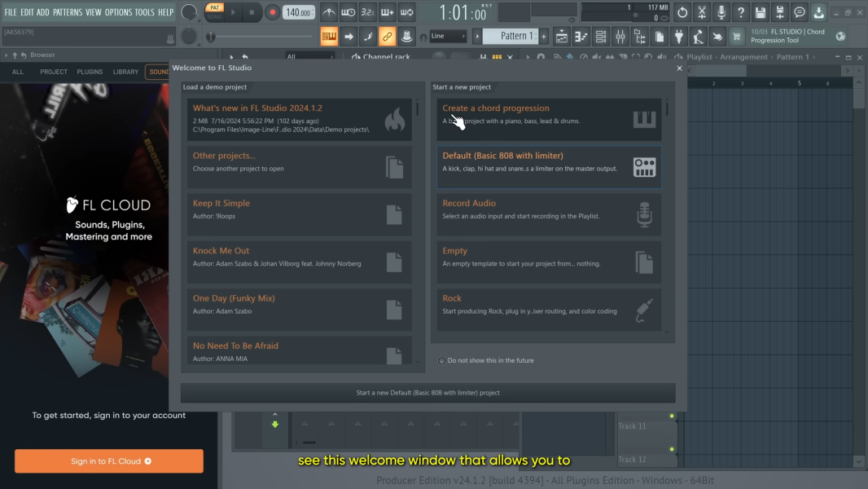The height and width of the screenshot is (489, 868).
Task: Open the shop cart icon
Action: coord(737,37)
